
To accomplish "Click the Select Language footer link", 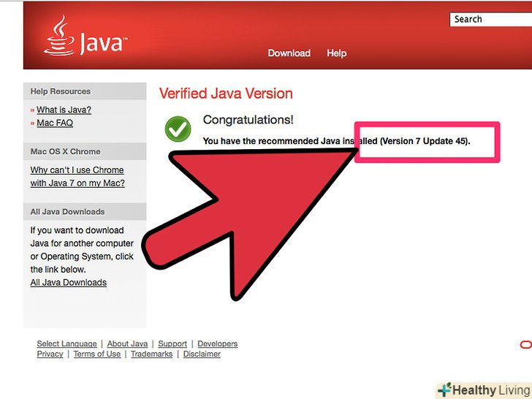I will tap(66, 343).
